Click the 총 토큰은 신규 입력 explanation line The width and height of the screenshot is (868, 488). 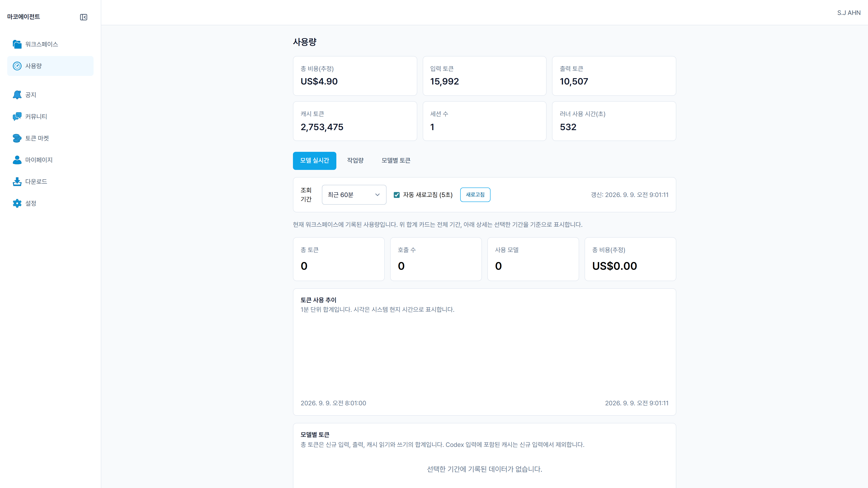tap(442, 445)
